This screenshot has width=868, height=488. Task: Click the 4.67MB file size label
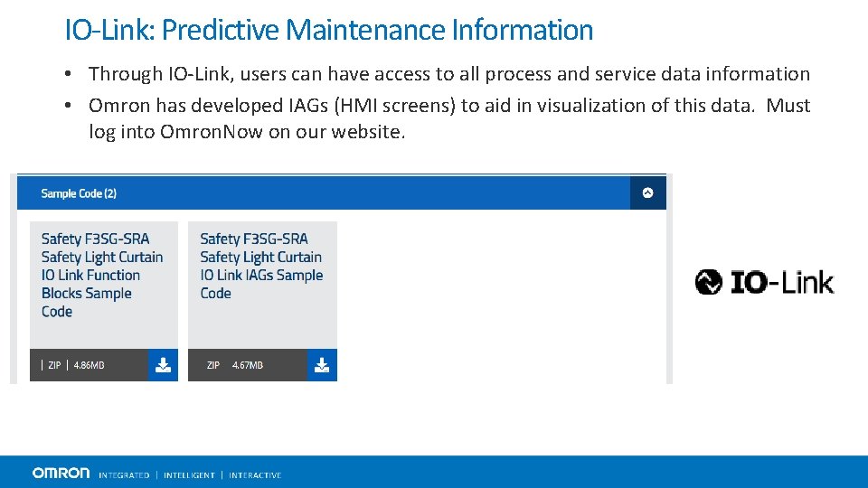pos(248,365)
